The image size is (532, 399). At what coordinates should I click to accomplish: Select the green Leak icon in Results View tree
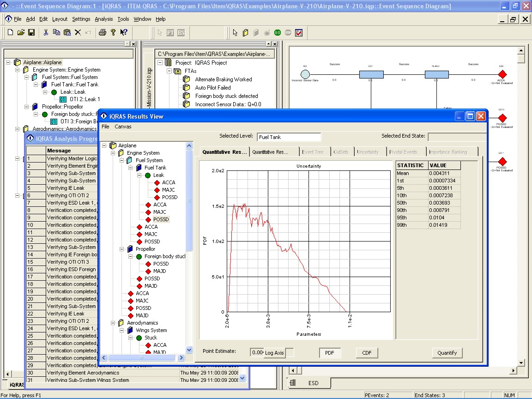pos(148,175)
